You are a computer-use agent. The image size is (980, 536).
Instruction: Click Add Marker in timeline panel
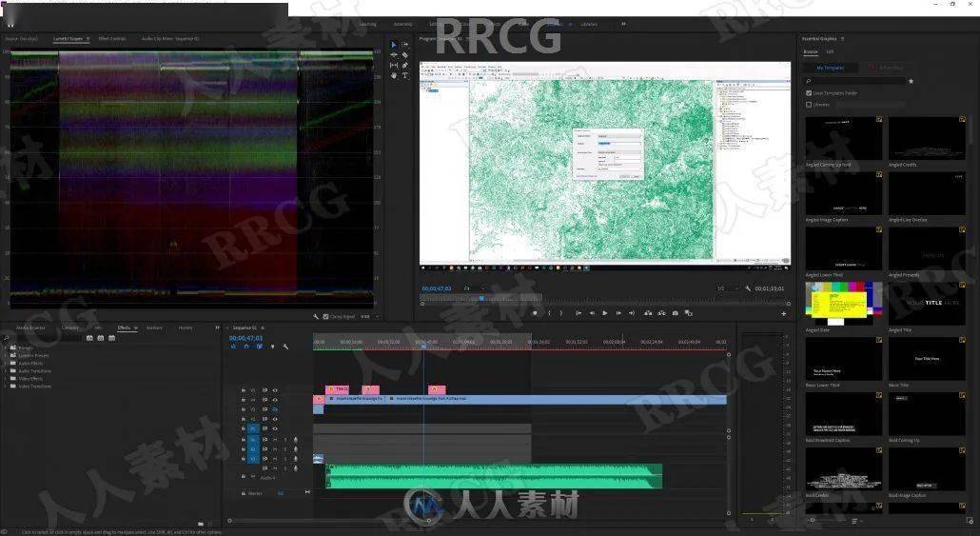(272, 347)
